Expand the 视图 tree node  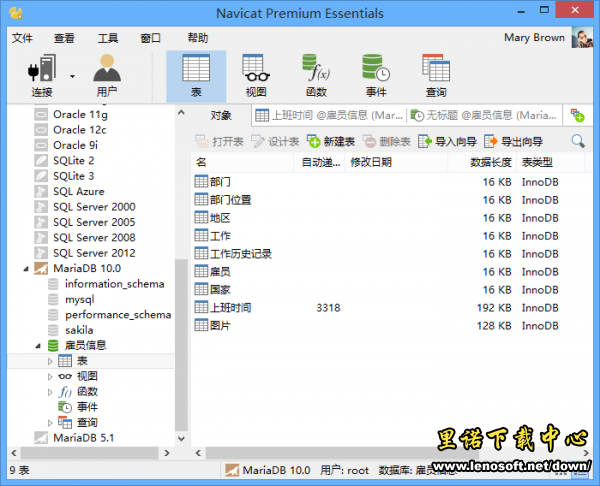tap(50, 377)
